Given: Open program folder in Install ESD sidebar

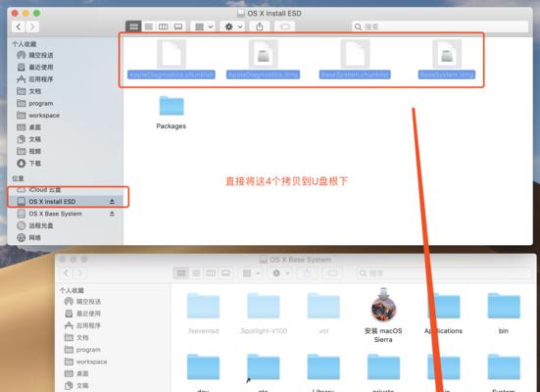Looking at the screenshot, I should click(34, 103).
